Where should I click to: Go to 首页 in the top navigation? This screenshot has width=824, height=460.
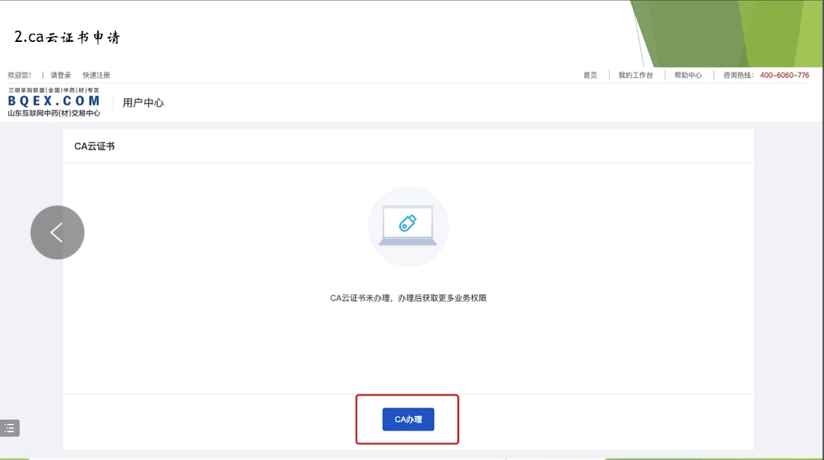(590, 75)
